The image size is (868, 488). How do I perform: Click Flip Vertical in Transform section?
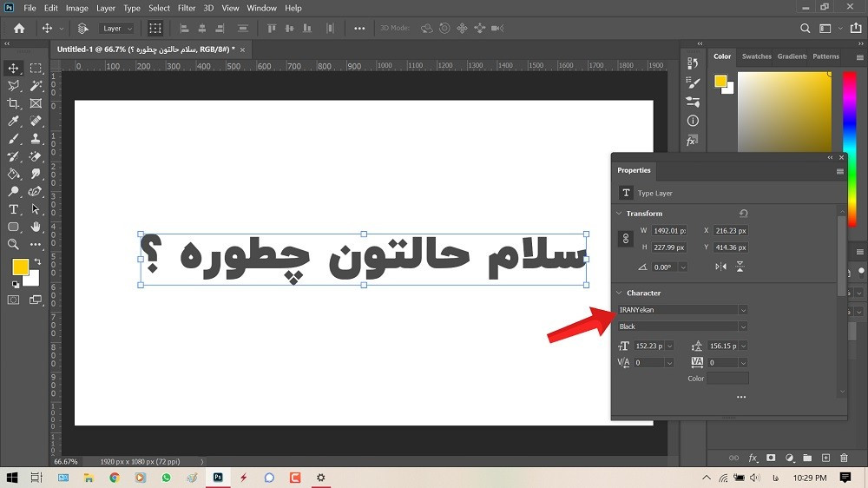[x=740, y=267]
